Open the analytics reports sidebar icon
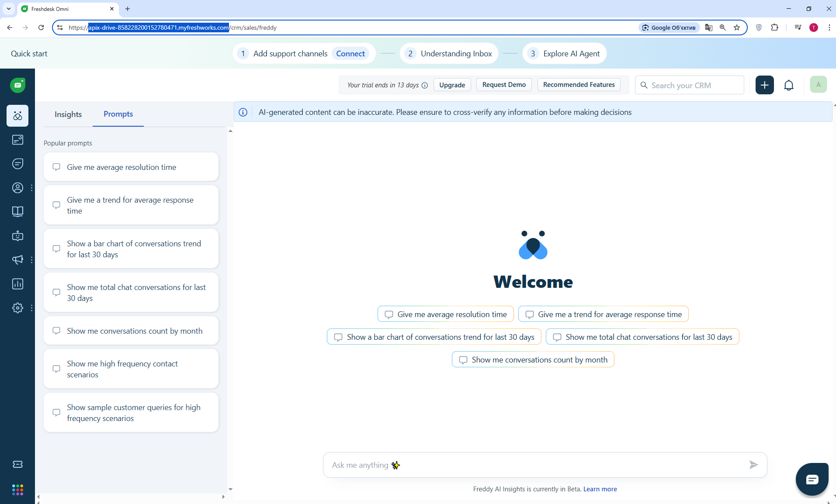 [x=17, y=284]
